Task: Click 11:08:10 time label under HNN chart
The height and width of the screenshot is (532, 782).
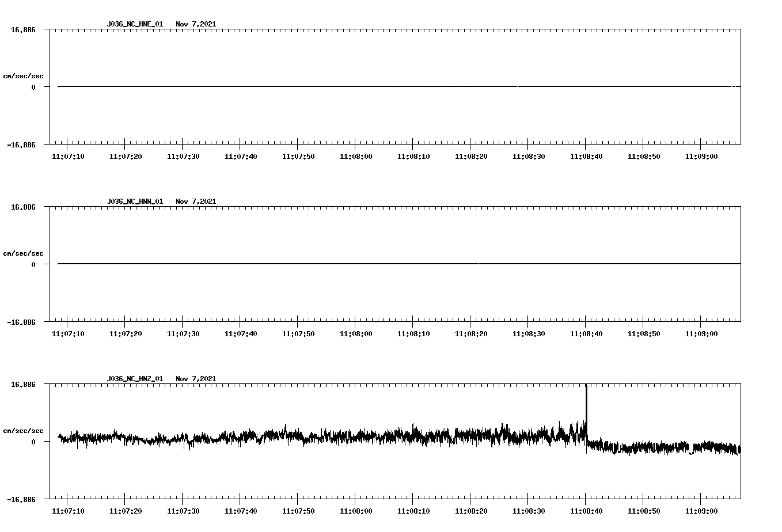Action: (x=413, y=334)
